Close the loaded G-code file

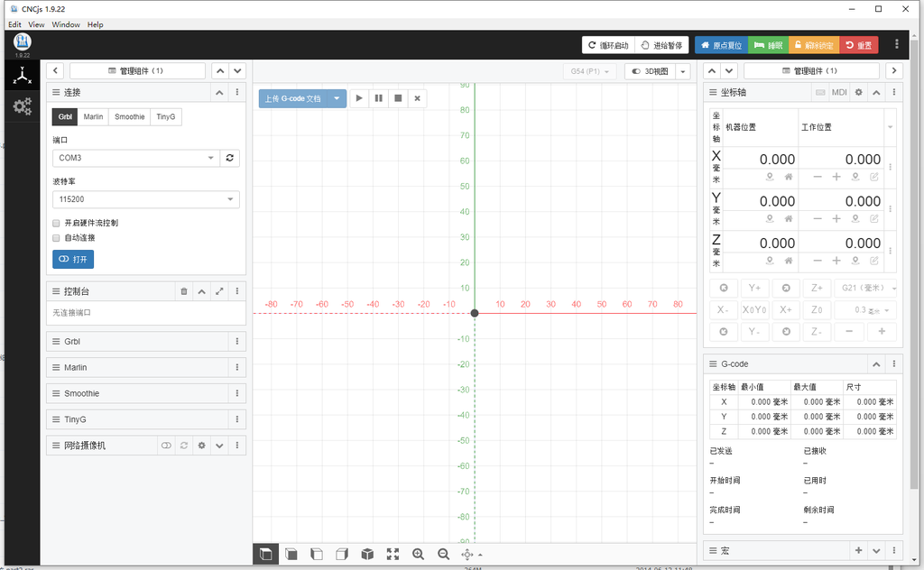[x=417, y=98]
